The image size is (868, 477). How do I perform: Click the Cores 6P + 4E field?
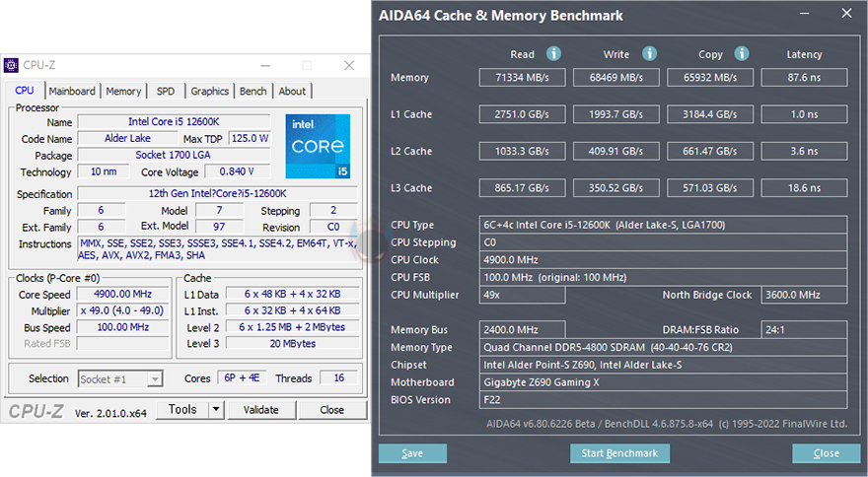(x=242, y=377)
